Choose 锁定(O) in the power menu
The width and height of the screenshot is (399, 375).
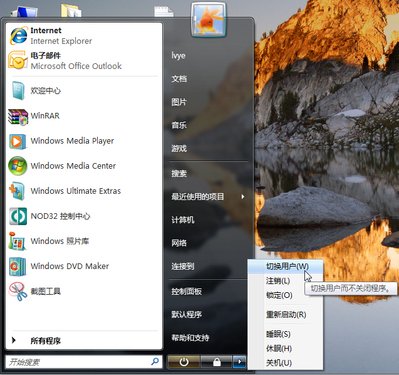286,295
